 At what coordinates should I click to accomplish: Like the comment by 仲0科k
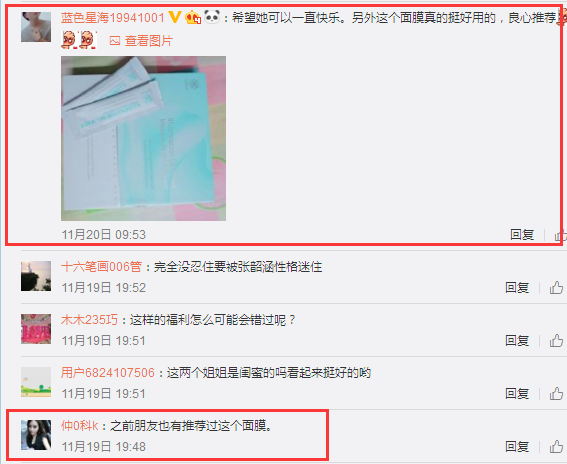tap(556, 447)
